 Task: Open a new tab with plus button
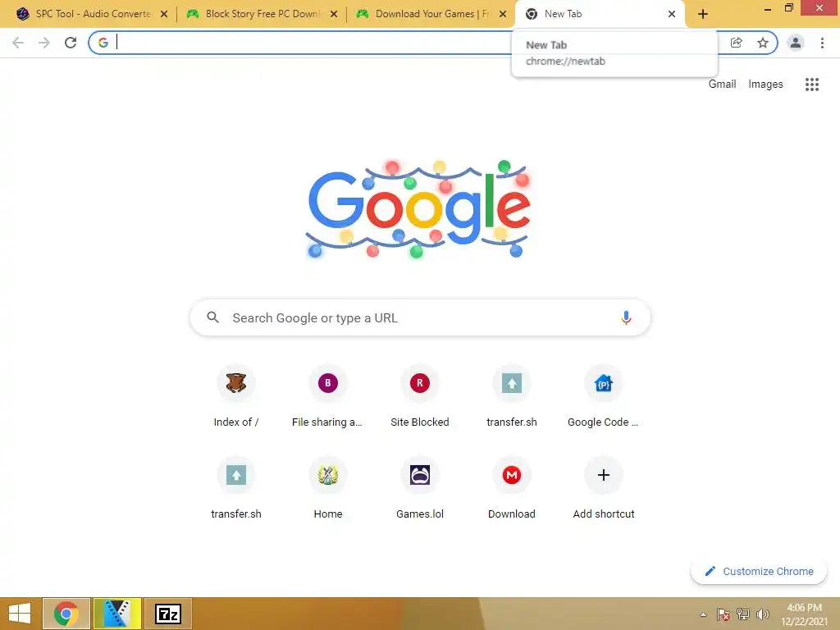[703, 15]
